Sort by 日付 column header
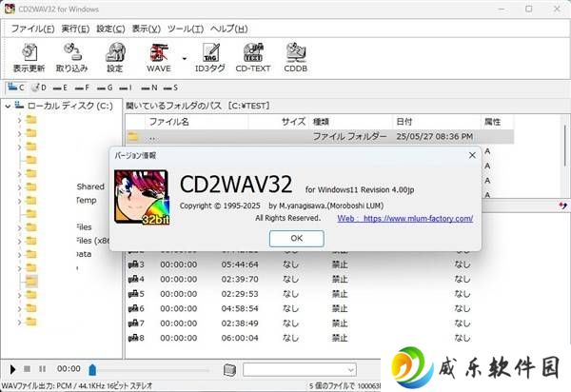This screenshot has width=571, height=392. 437,122
